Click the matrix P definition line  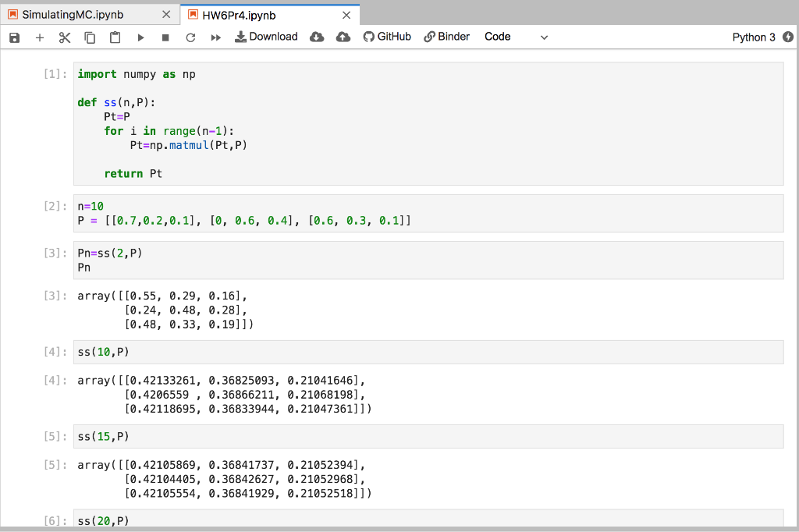pos(244,221)
